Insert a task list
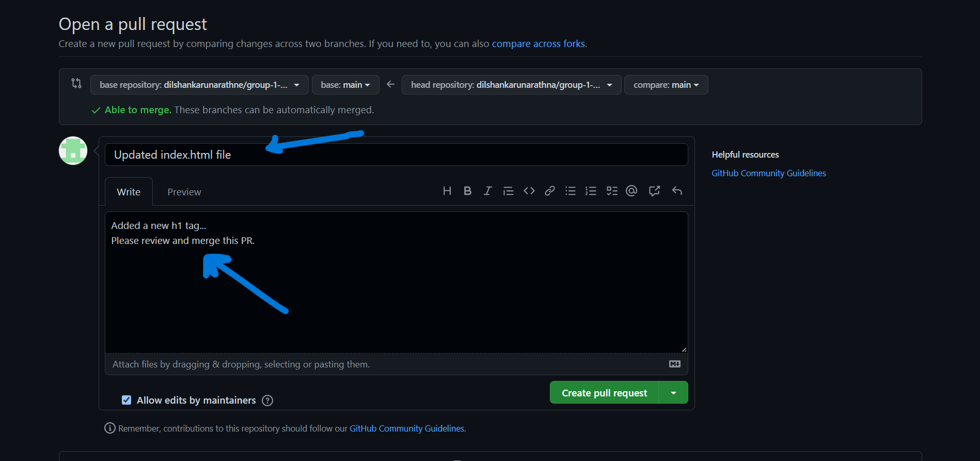This screenshot has height=461, width=980. pos(612,191)
